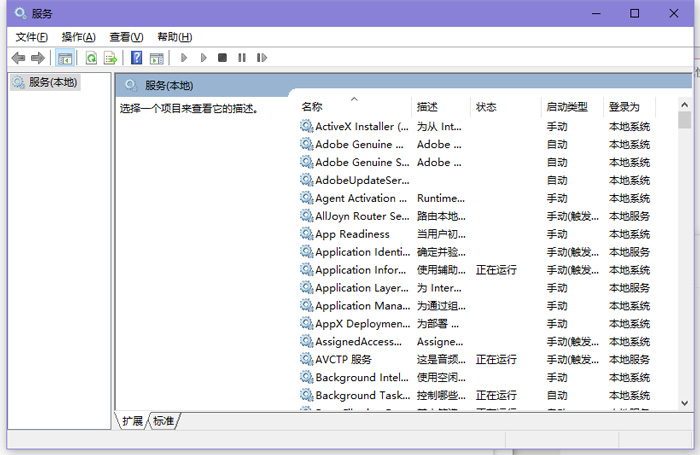Image resolution: width=700 pixels, height=455 pixels.
Task: Switch to the 扩展 tab
Action: point(133,421)
